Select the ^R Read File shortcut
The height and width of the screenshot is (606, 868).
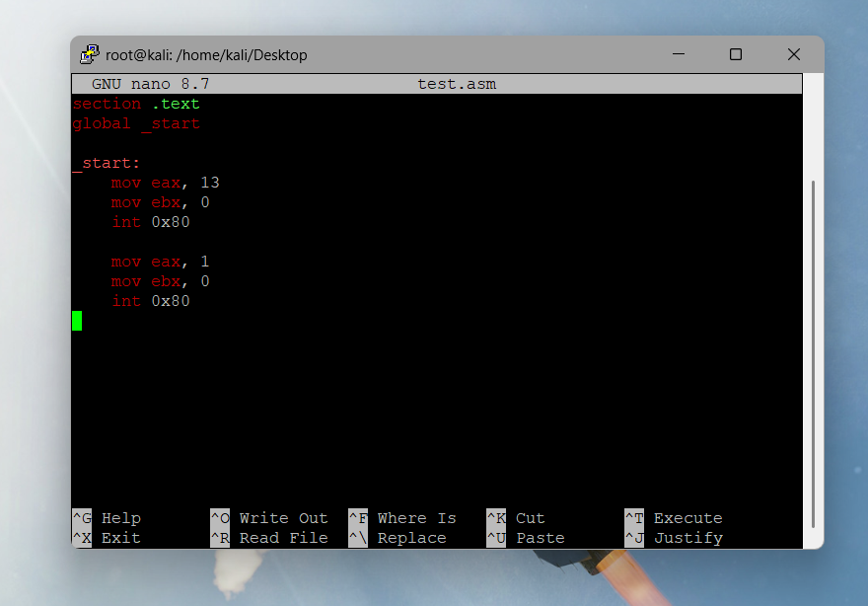click(269, 538)
